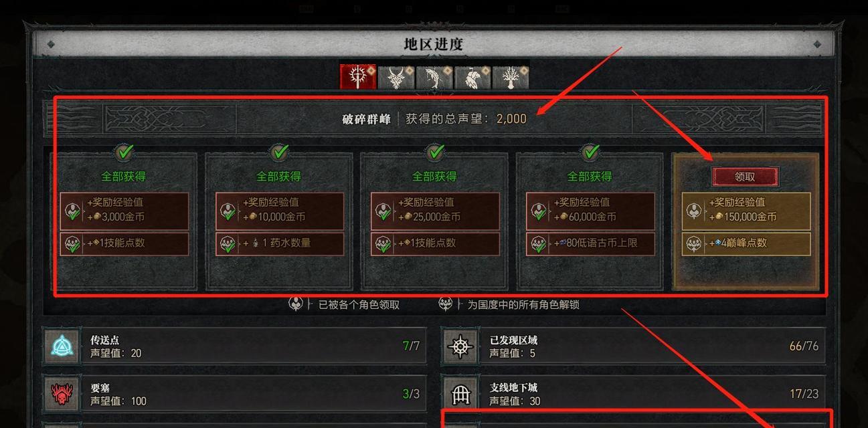Switch to the horned skull region tab
Viewport: 868px width, 428px height.
tap(396, 77)
